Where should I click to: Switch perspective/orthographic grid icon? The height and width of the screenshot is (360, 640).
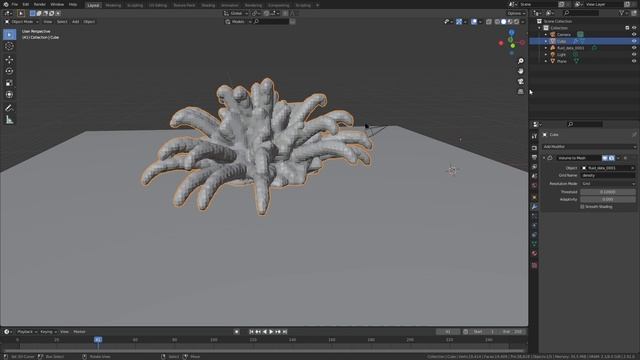[x=521, y=91]
